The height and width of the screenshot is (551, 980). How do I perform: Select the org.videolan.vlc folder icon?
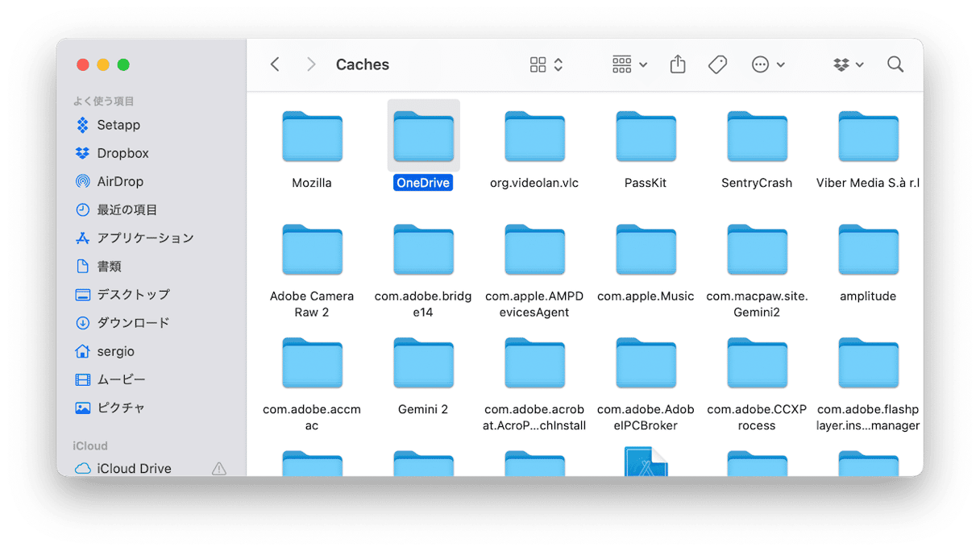tap(534, 137)
